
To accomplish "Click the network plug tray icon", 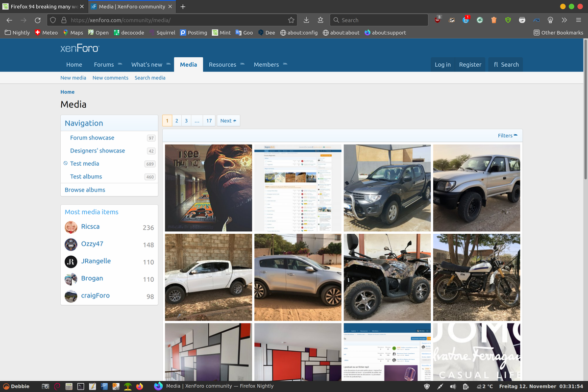I will [x=440, y=386].
